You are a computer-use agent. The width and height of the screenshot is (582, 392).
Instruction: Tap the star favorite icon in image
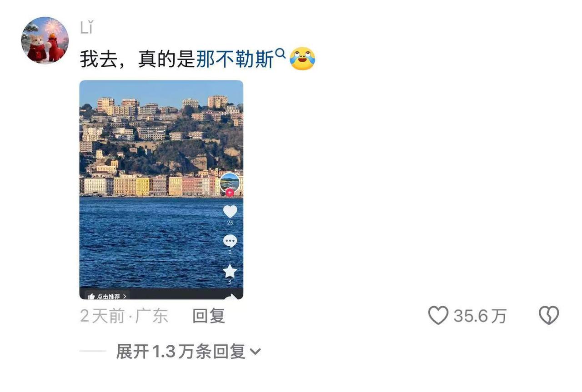pyautogui.click(x=230, y=271)
